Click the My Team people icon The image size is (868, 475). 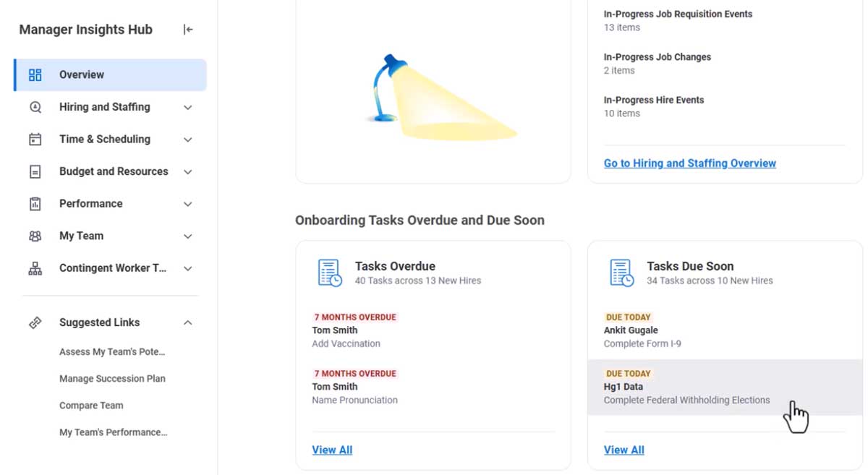[35, 236]
